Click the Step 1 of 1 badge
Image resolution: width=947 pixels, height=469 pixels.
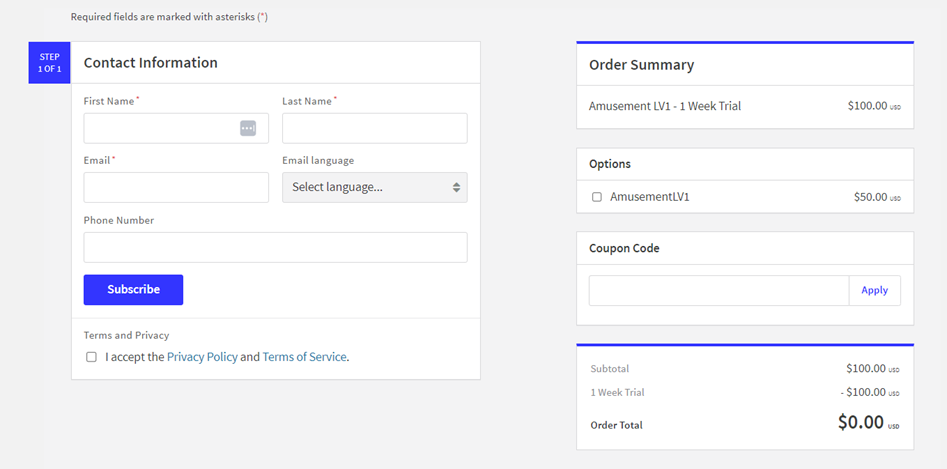click(x=49, y=62)
